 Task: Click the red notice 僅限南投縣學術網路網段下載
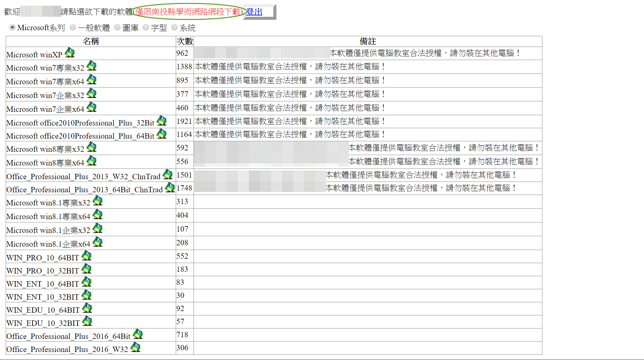188,12
